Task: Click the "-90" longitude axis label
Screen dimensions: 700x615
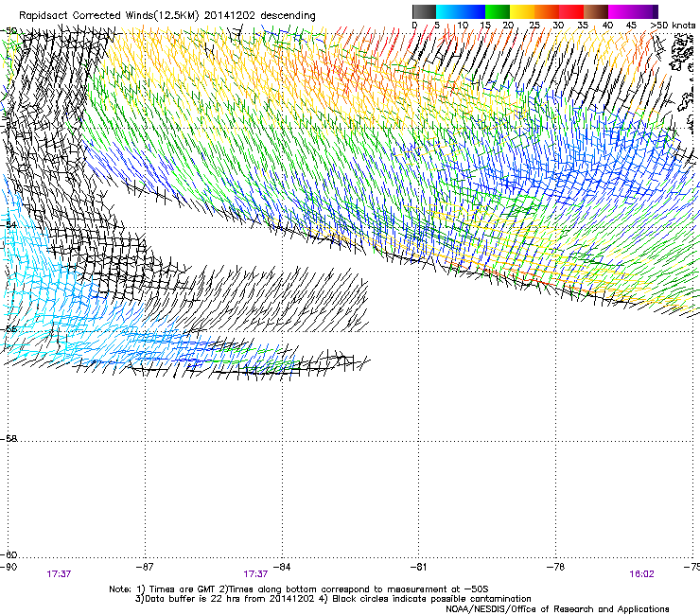Action: [9, 567]
